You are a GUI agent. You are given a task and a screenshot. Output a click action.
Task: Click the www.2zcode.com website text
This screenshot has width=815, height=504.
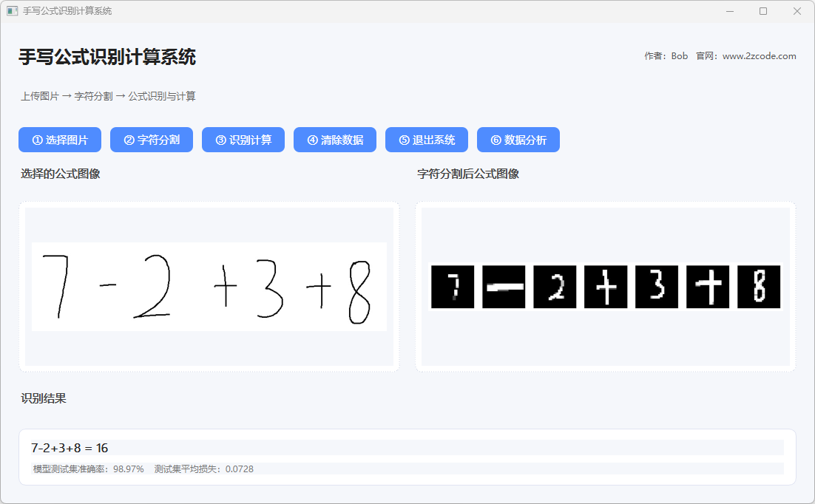click(x=759, y=56)
